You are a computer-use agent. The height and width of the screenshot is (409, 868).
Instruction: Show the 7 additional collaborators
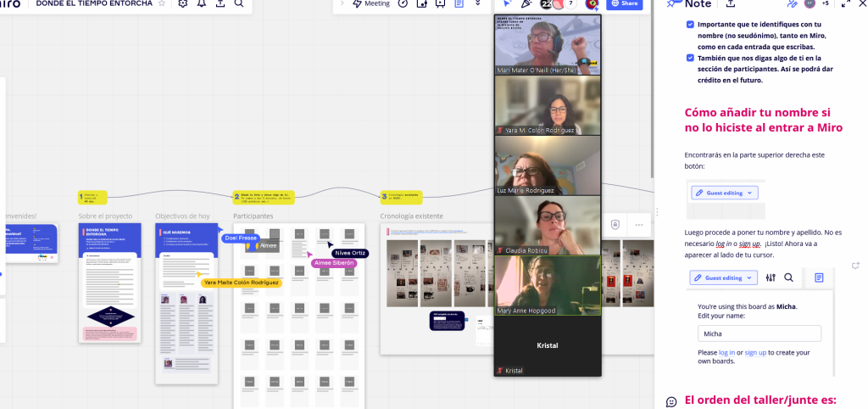tap(570, 4)
